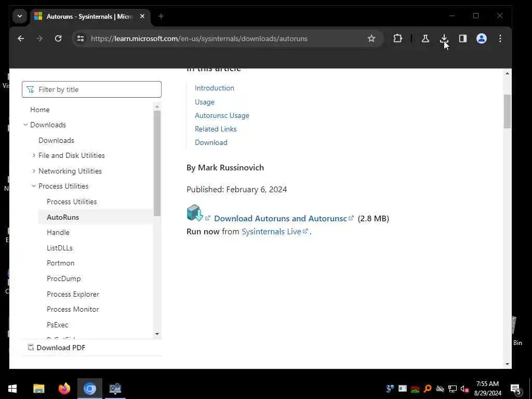Jump to the Introduction section

tap(215, 88)
